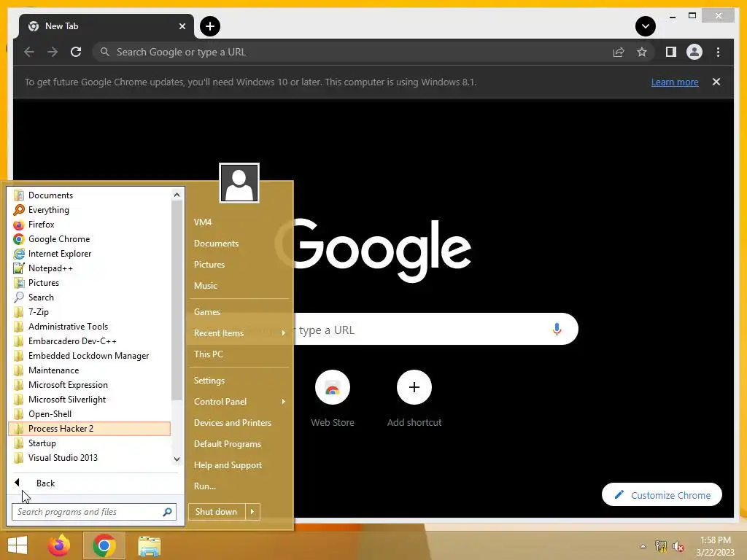Viewport: 747px width, 560px height.
Task: Open Settings from the start menu
Action: (239, 381)
